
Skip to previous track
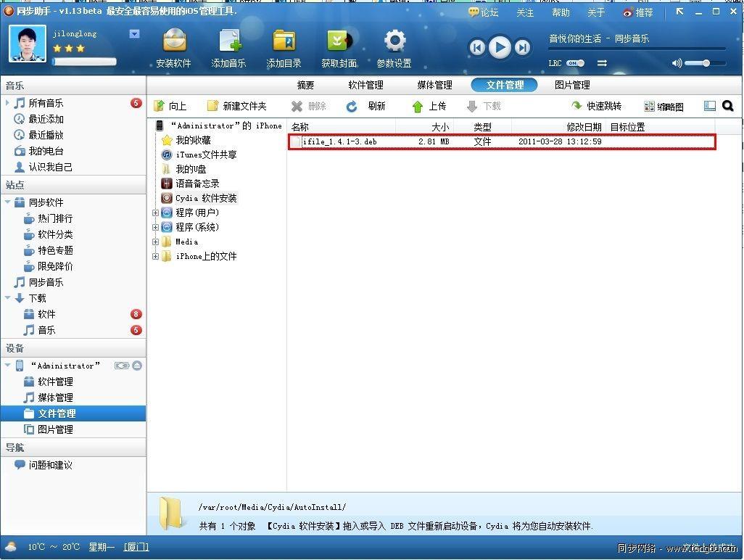[x=477, y=47]
